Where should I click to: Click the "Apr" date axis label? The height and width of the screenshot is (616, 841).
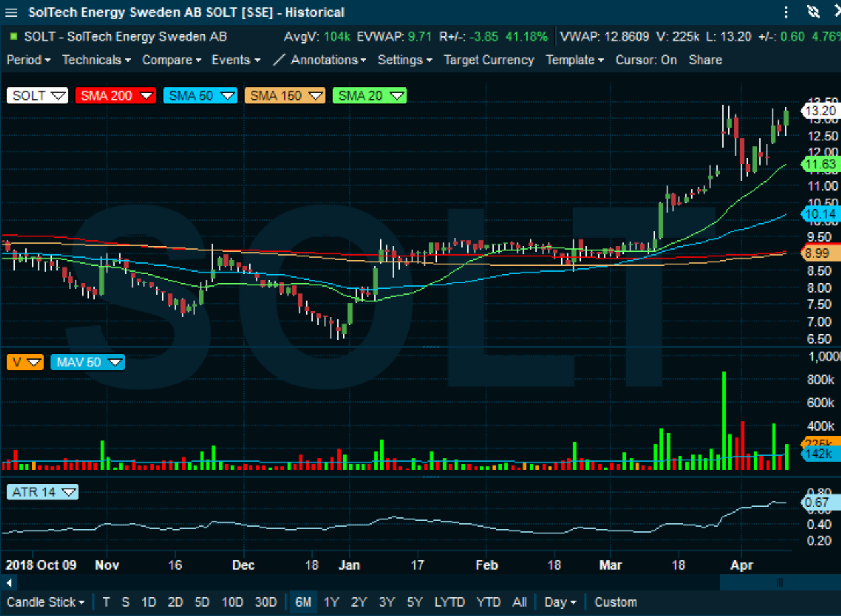(x=740, y=565)
